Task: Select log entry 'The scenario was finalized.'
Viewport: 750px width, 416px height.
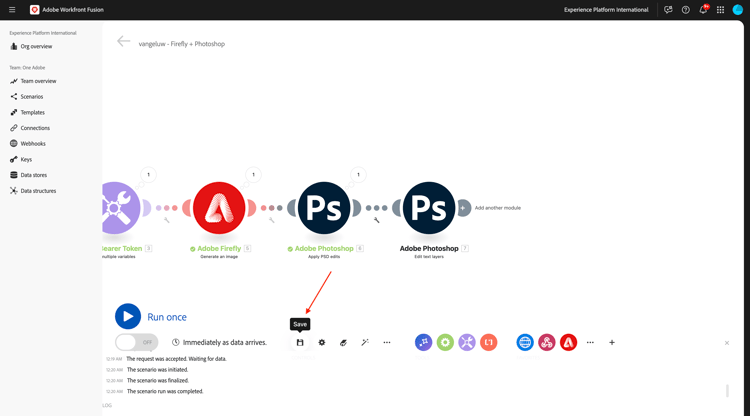Action: coord(158,381)
